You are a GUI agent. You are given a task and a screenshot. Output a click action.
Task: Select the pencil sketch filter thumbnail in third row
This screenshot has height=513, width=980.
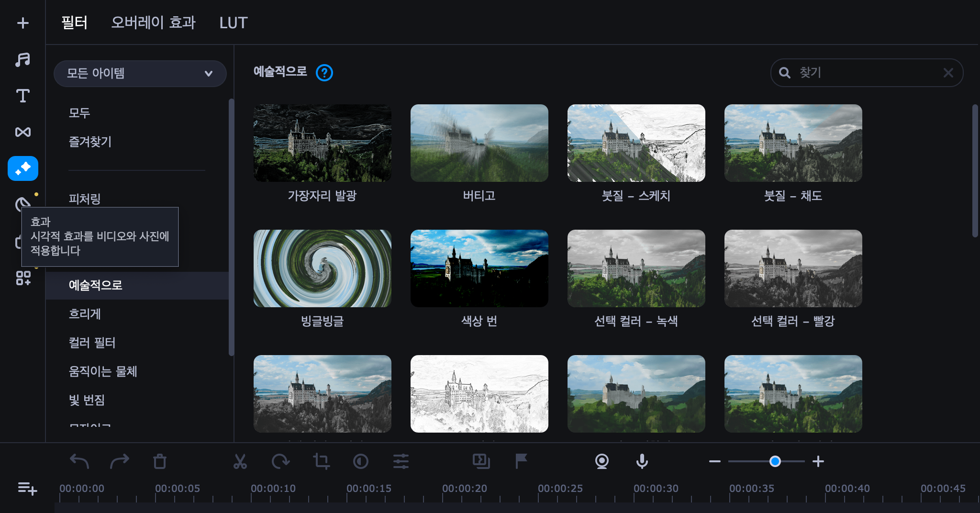click(479, 394)
